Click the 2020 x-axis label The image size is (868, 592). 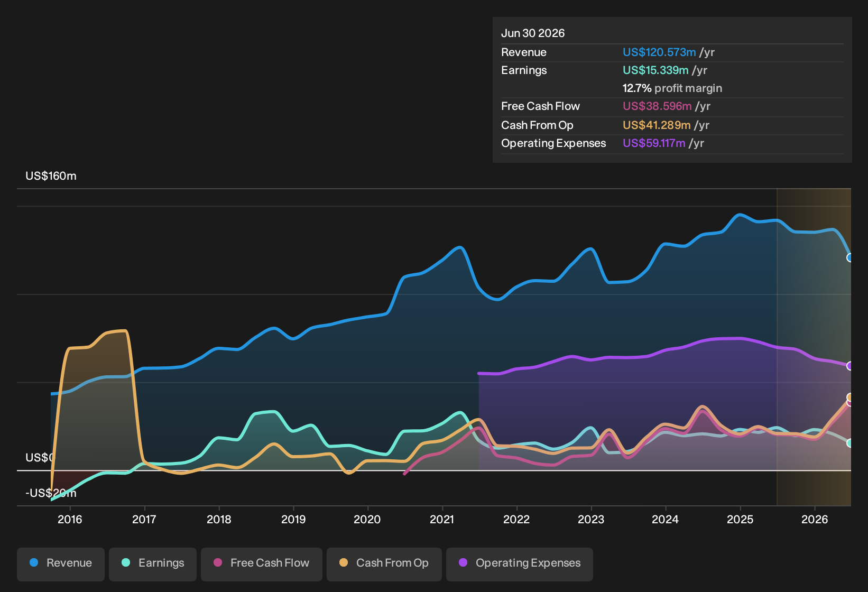click(367, 520)
